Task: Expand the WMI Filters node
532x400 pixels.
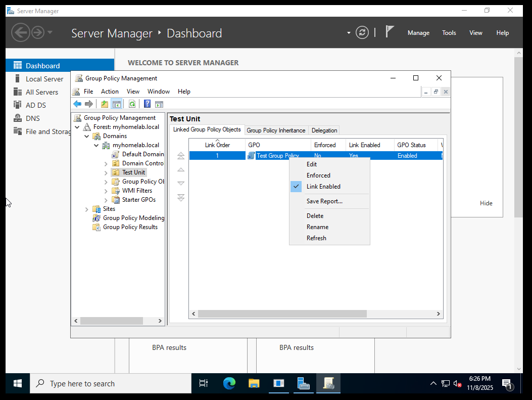Action: point(106,191)
